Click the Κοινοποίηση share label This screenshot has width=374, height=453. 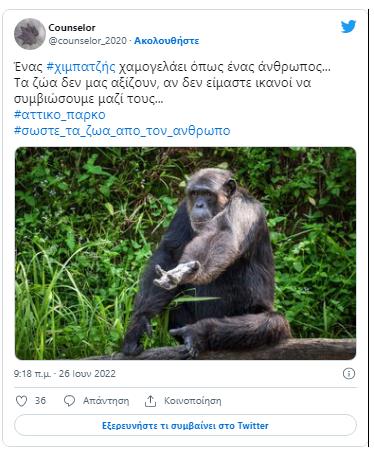(x=193, y=401)
